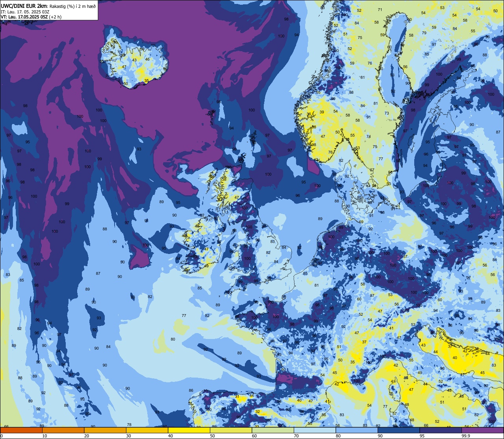Click the legend scale label 70
The width and height of the screenshot is (504, 439).
click(296, 436)
